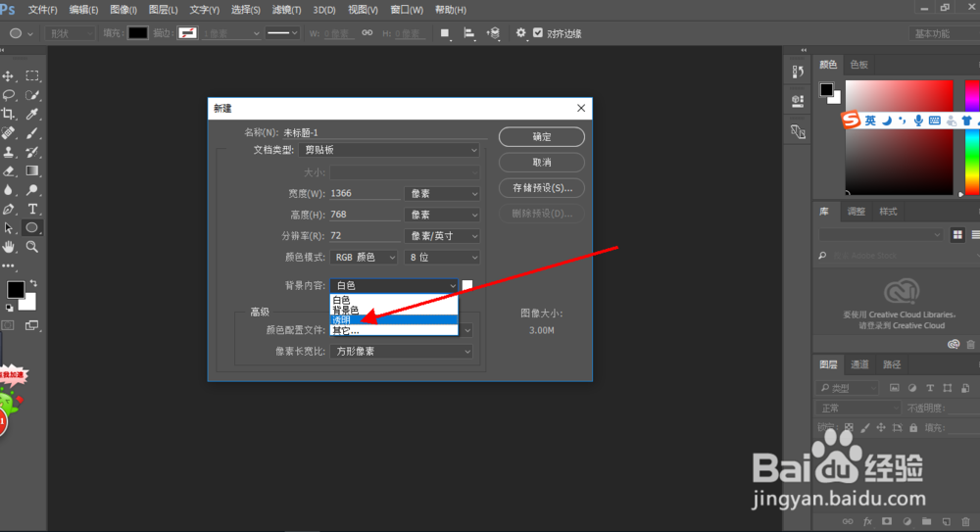Select the Dodge tool
This screenshot has height=532, width=980.
coord(32,190)
